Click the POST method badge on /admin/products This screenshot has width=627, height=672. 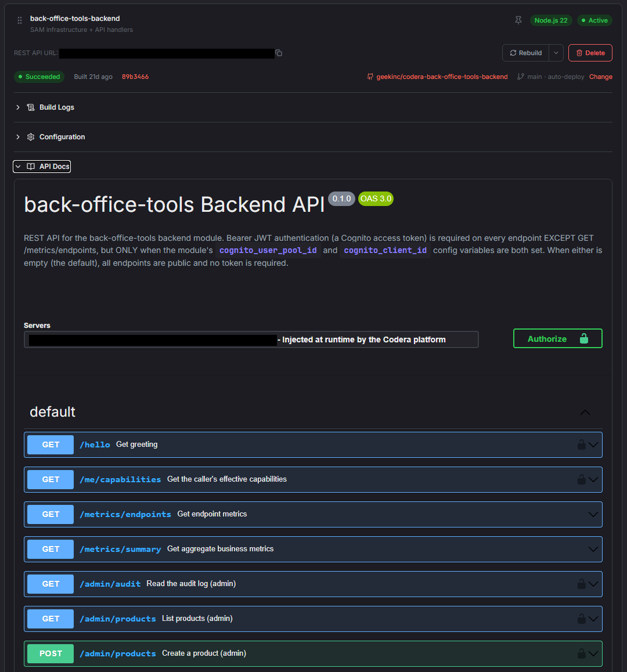pos(51,653)
